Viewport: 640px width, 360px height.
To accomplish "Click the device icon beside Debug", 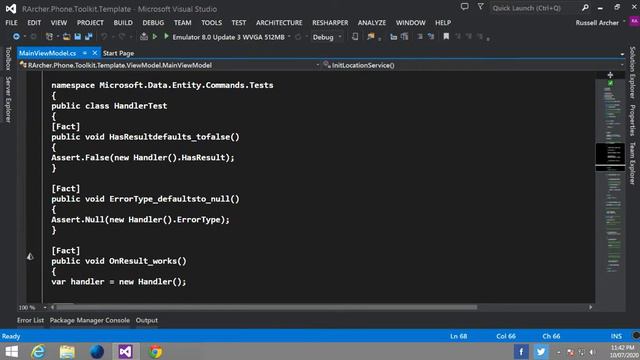I will [355, 37].
